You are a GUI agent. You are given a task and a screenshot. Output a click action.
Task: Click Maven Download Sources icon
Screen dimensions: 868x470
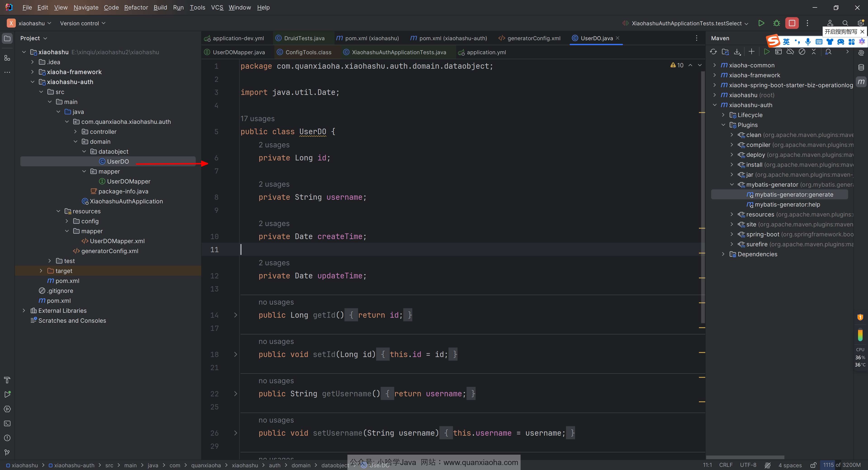coord(737,52)
